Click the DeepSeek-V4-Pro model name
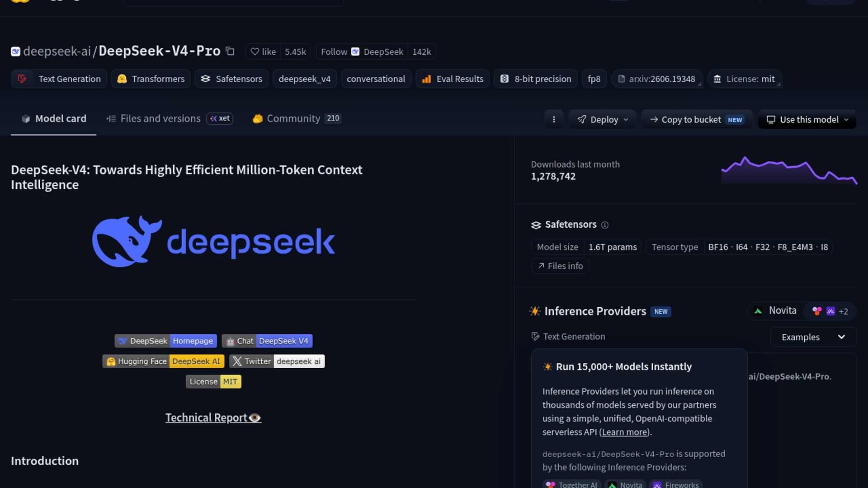This screenshot has height=488, width=868. coord(160,51)
